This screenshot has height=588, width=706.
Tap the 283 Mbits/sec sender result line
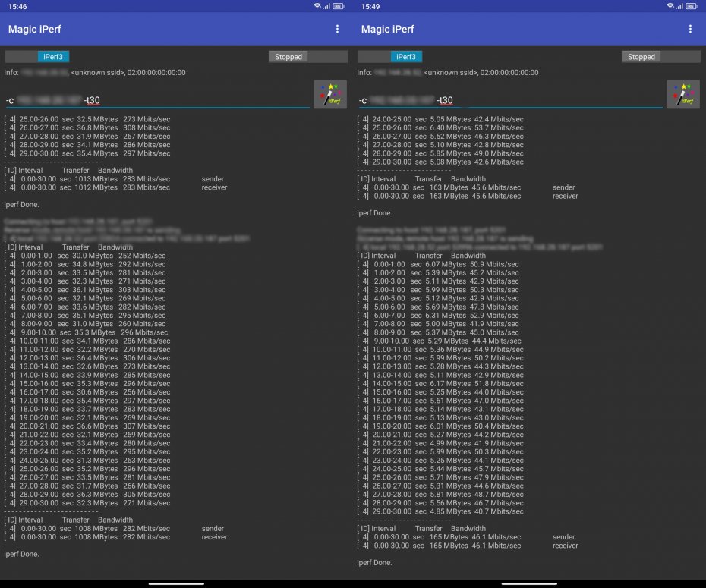(114, 179)
